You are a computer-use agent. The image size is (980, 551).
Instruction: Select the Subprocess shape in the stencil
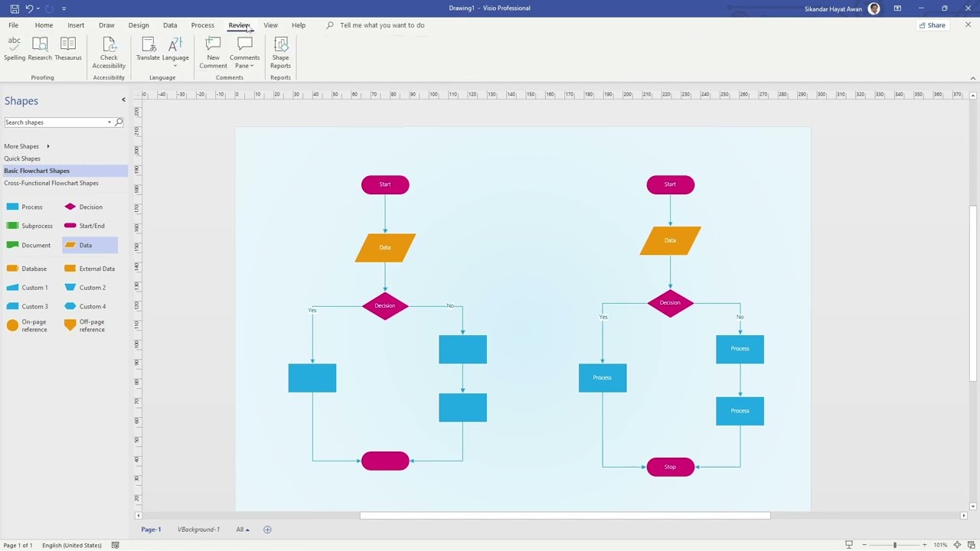pos(29,226)
